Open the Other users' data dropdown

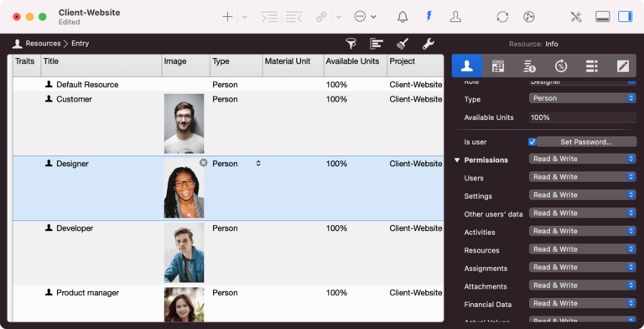pos(583,213)
